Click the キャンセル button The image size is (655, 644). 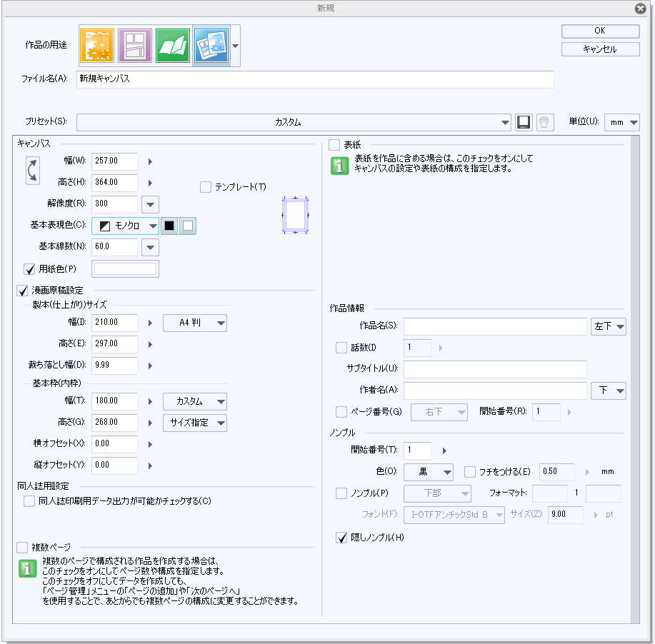click(600, 49)
